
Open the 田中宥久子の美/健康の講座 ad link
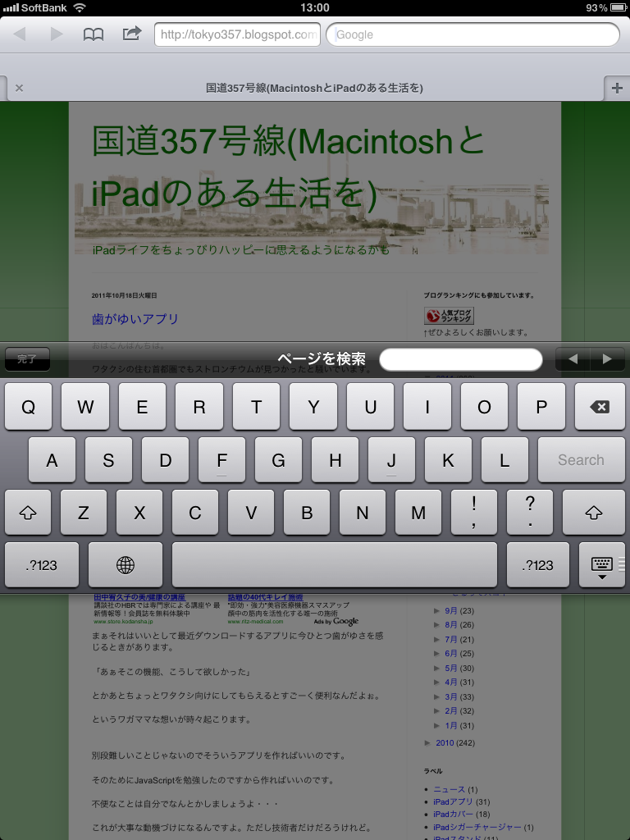click(x=139, y=597)
